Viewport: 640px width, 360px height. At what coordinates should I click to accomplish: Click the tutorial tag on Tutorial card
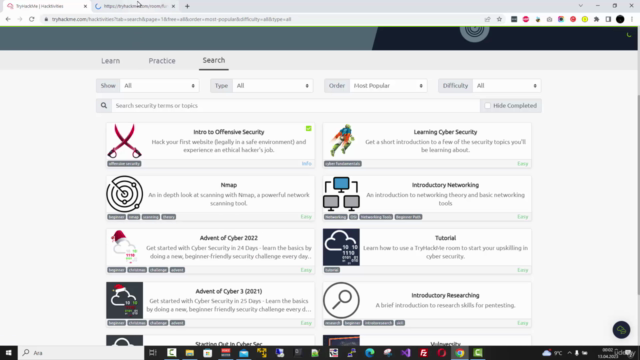pos(332,270)
